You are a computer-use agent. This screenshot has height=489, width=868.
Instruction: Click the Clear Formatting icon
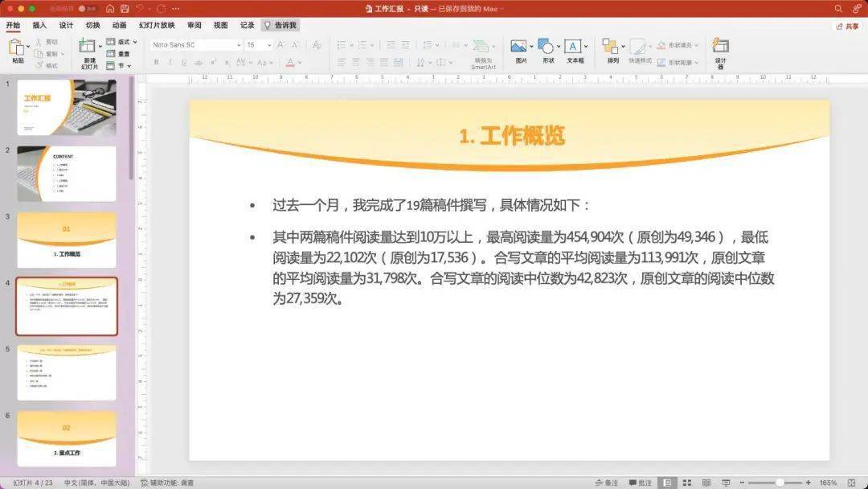pos(317,45)
